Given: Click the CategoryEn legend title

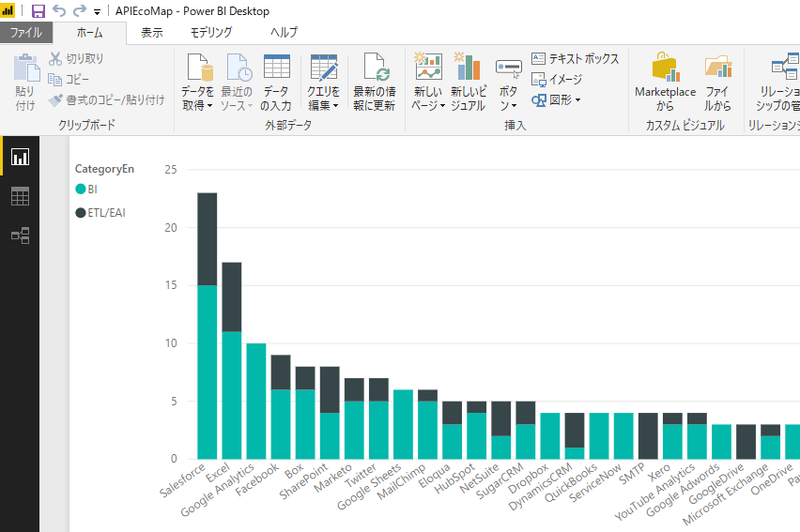Looking at the screenshot, I should tap(104, 169).
